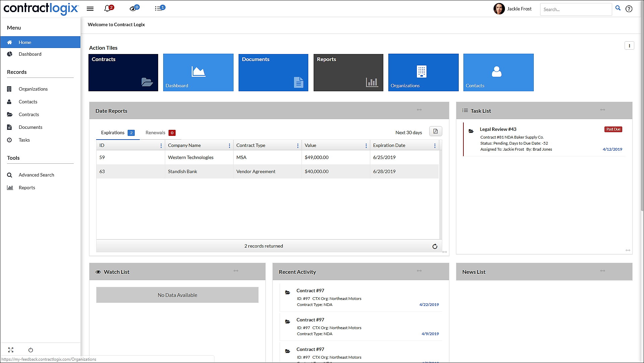Switch to the Renewals tab
The image size is (644, 363).
pyautogui.click(x=160, y=133)
